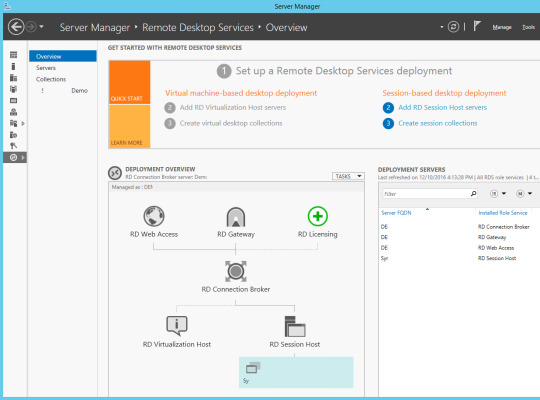Click the Server Manager title bar app icon

click(x=7, y=6)
